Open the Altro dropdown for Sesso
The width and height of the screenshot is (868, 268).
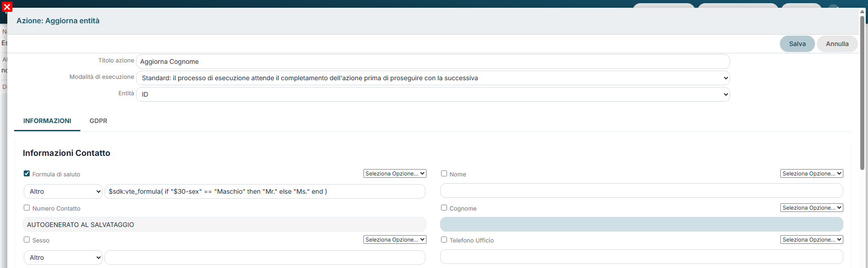coord(63,258)
